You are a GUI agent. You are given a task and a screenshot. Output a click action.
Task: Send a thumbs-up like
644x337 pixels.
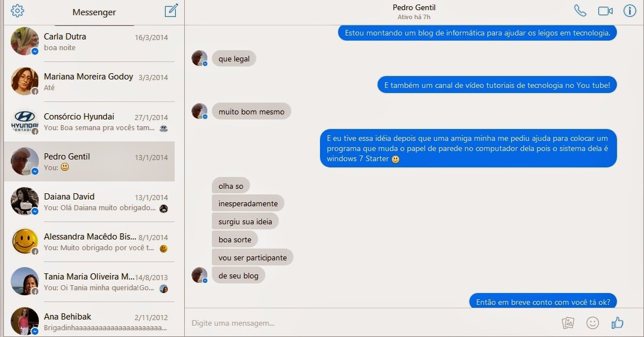tap(618, 323)
